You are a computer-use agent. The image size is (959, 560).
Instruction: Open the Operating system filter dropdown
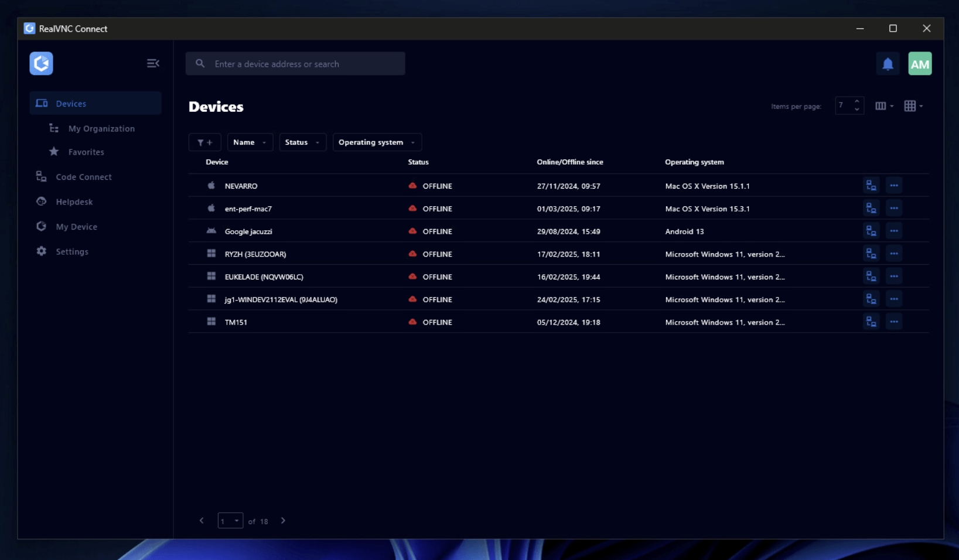coord(377,142)
